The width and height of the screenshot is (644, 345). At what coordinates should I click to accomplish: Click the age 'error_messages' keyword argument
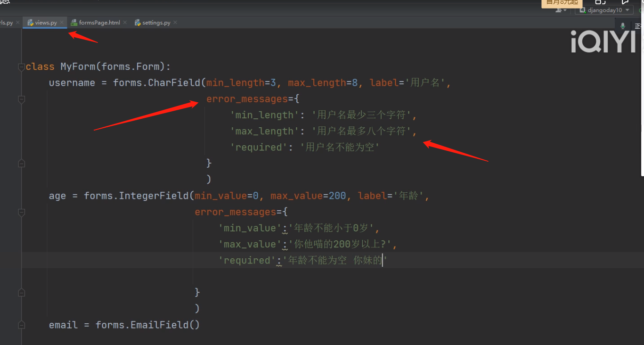coord(235,212)
